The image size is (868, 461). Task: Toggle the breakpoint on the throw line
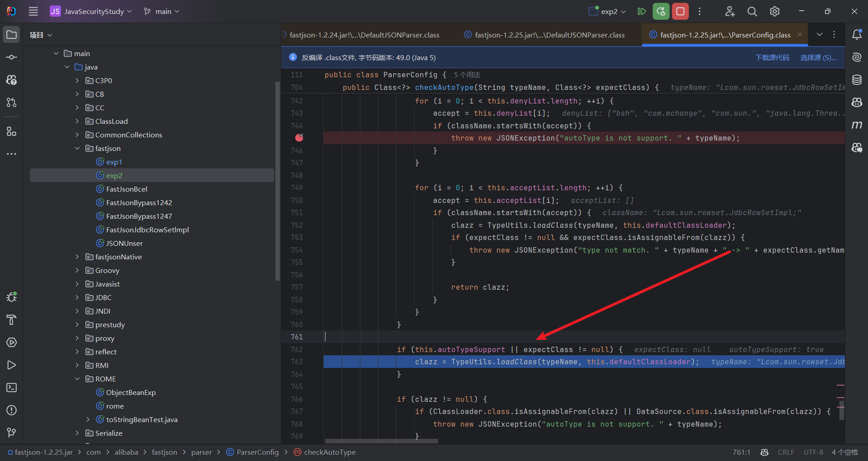[x=299, y=138]
